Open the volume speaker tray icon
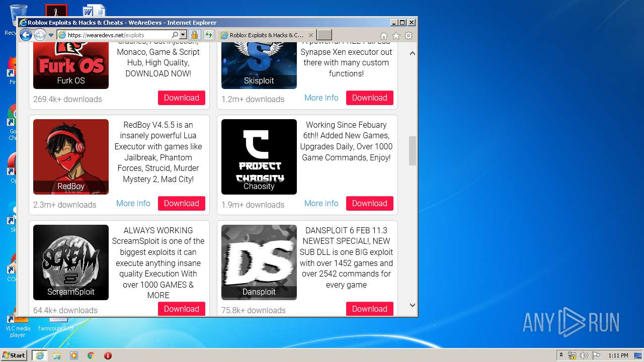Screen dimensions: 644x362 584,355
